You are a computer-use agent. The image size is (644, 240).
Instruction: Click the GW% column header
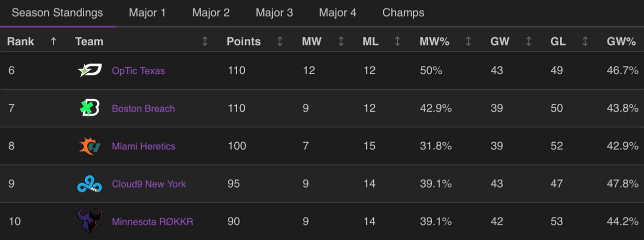pyautogui.click(x=621, y=41)
